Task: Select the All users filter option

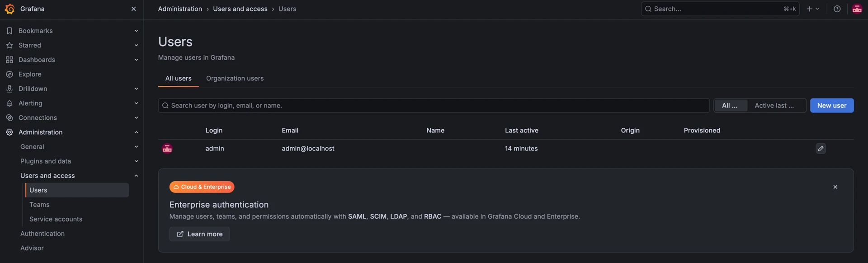Action: click(730, 105)
